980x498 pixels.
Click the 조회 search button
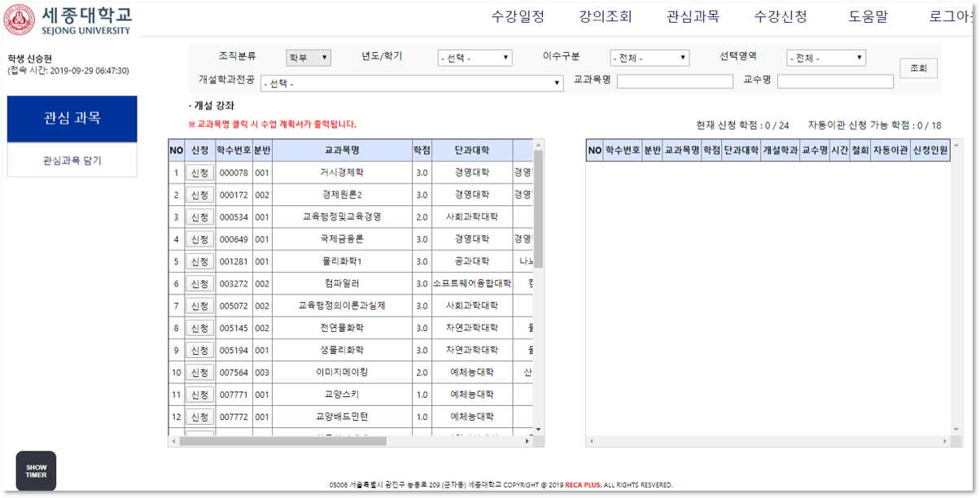click(x=918, y=68)
